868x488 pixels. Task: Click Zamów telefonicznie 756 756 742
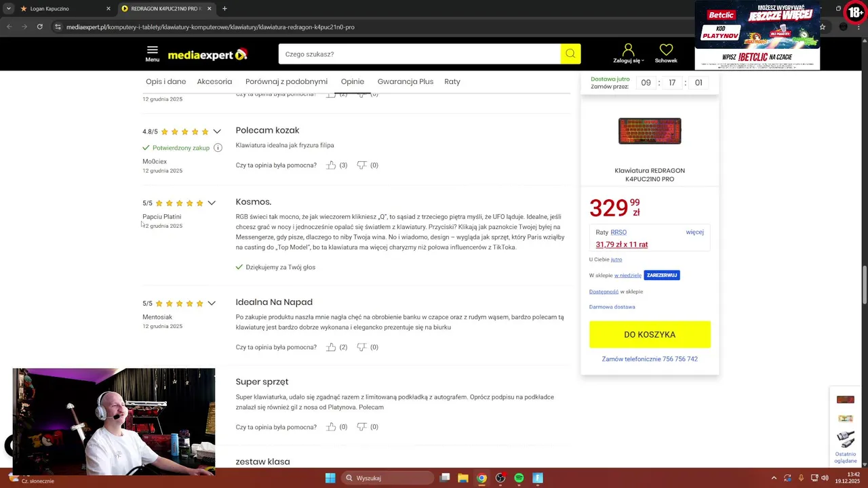650,359
